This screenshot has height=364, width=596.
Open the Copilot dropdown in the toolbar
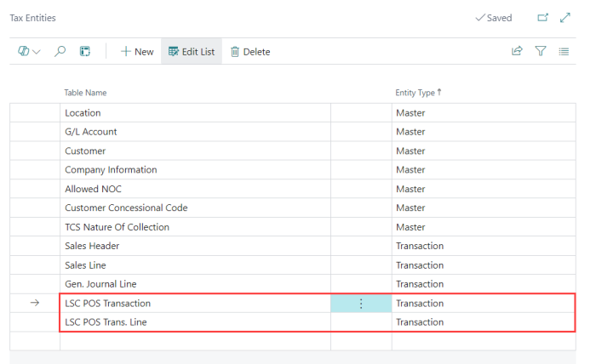(29, 51)
